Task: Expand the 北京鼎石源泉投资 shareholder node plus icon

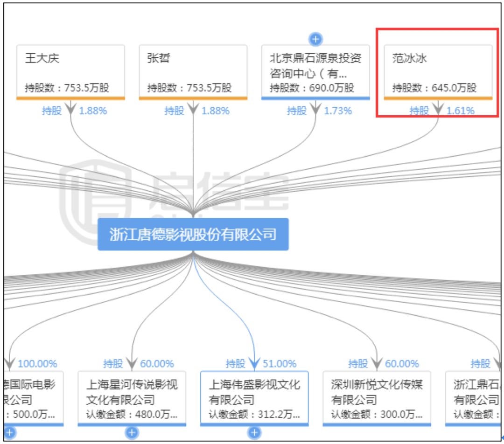Action: click(x=315, y=39)
